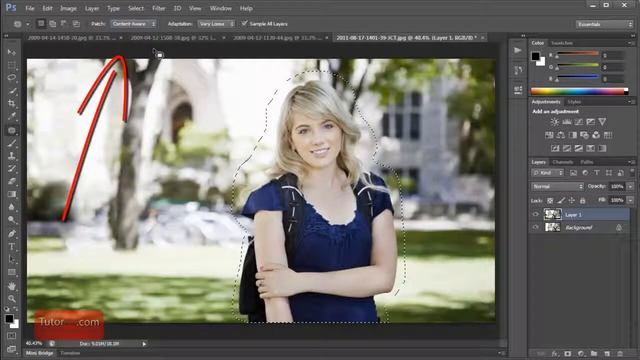The width and height of the screenshot is (640, 360).
Task: Click the Opacity value field
Action: point(617,186)
